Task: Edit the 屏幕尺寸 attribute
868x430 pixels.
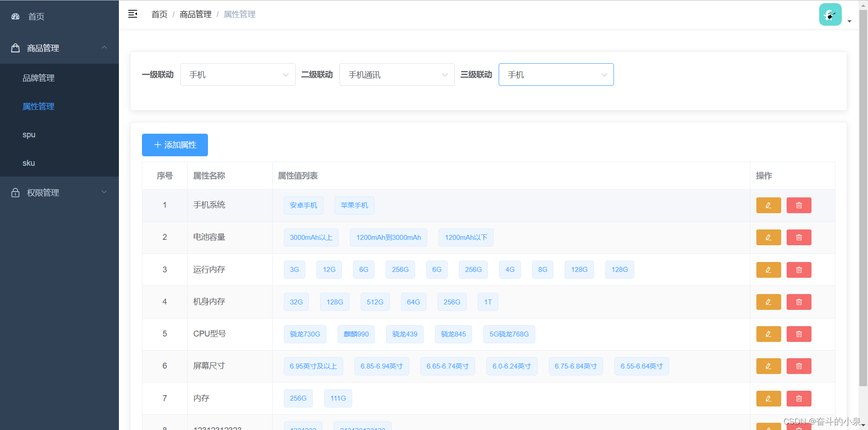Action: pos(769,366)
